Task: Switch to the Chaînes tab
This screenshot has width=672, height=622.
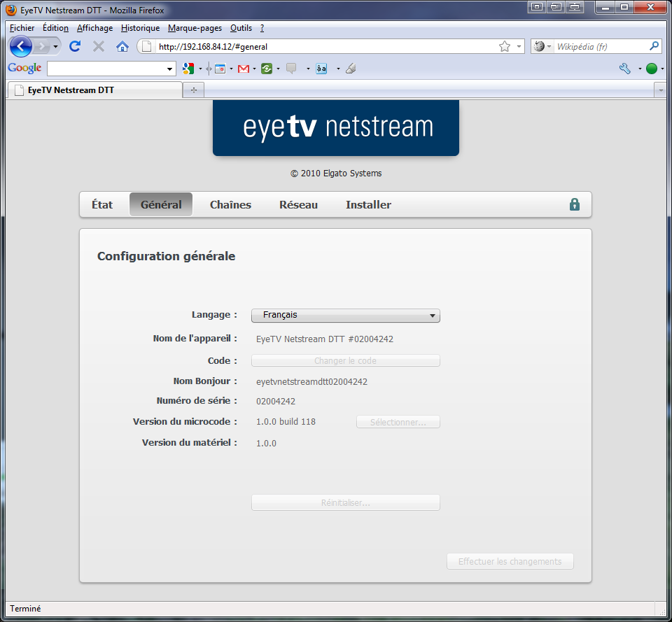Action: coord(230,205)
